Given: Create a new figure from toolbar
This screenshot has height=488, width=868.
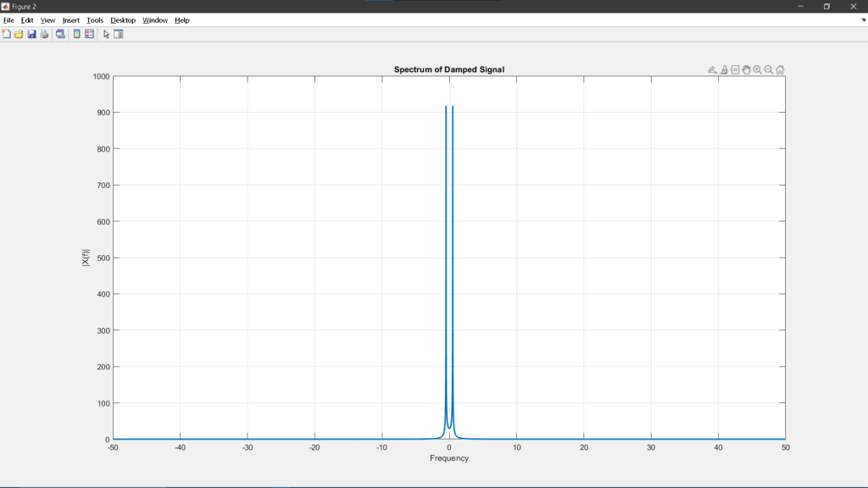Looking at the screenshot, I should click(7, 34).
